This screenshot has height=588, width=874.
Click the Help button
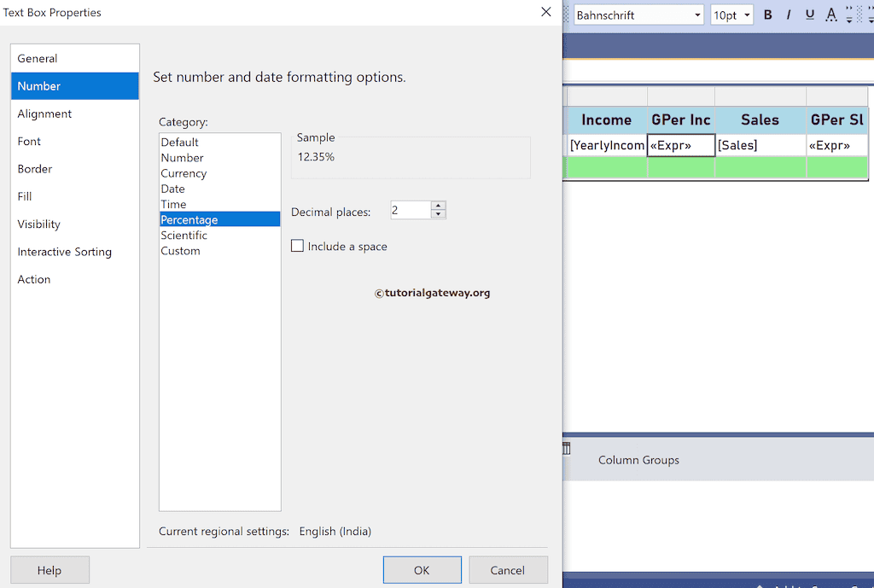50,569
